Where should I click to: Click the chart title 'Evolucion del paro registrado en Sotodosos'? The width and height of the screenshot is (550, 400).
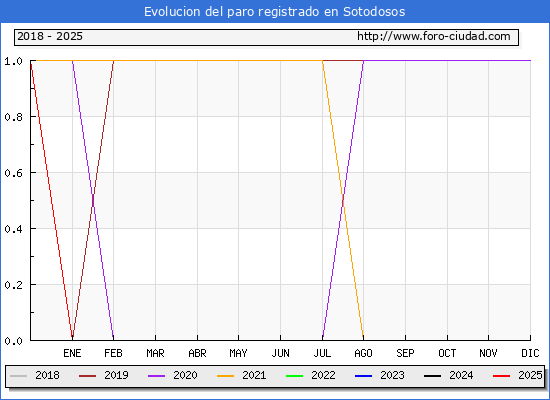[275, 12]
